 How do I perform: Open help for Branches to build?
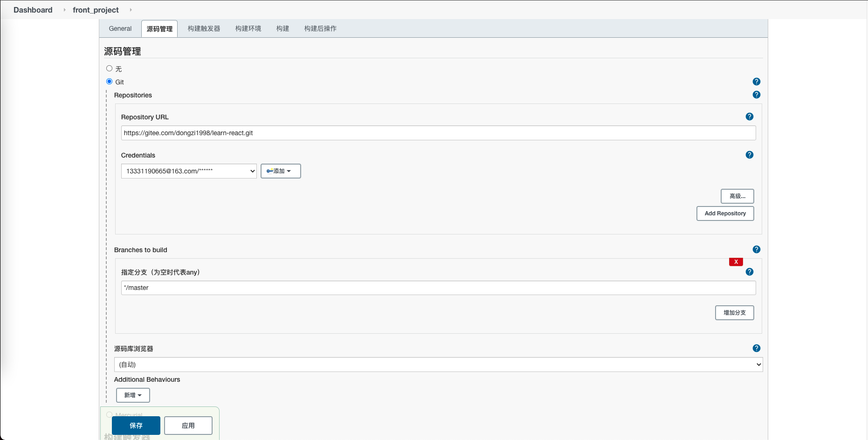[x=756, y=249]
